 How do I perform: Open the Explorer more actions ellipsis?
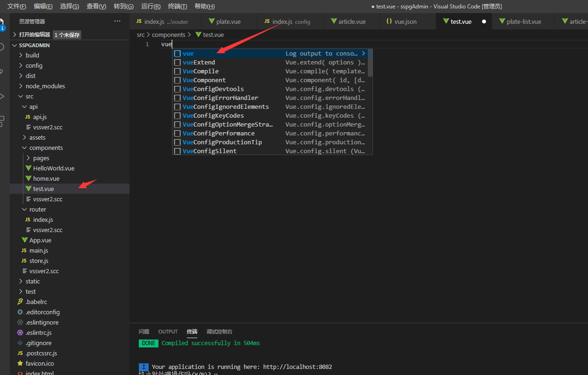click(x=117, y=21)
